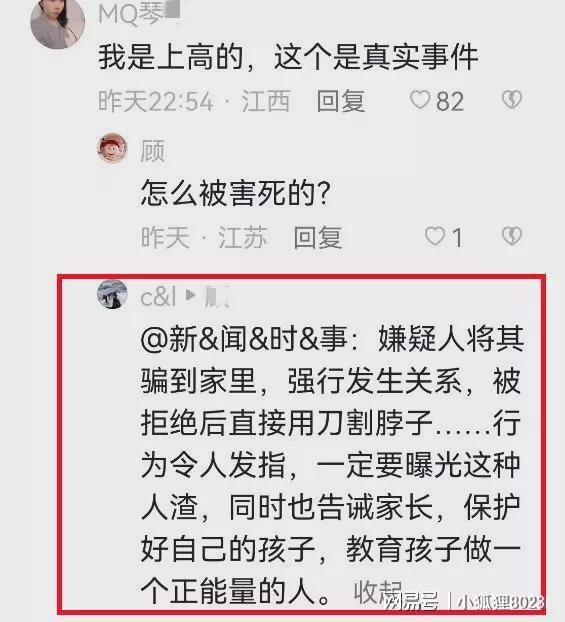Like 顾's comment with the heart icon
565x622 pixels.
[x=434, y=236]
